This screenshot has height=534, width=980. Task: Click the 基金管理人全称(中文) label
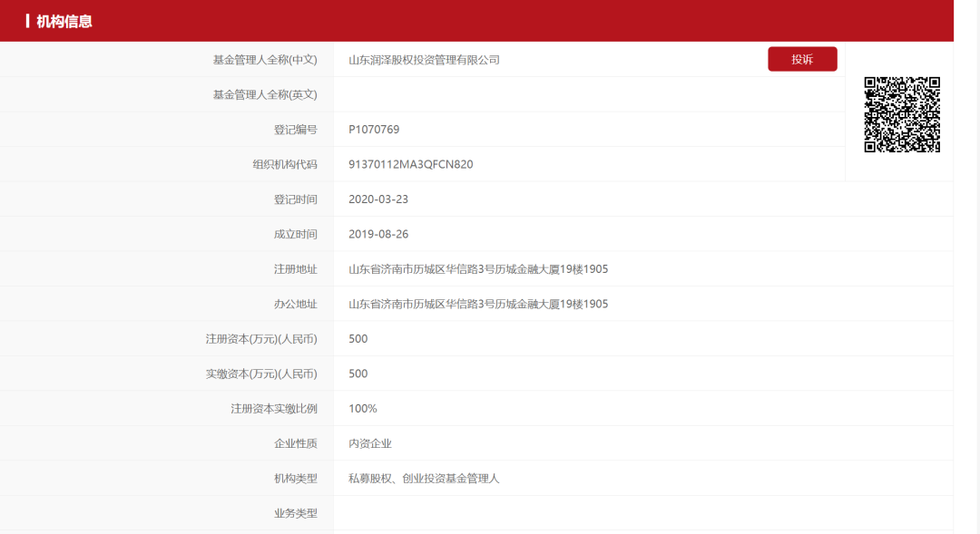[x=265, y=60]
